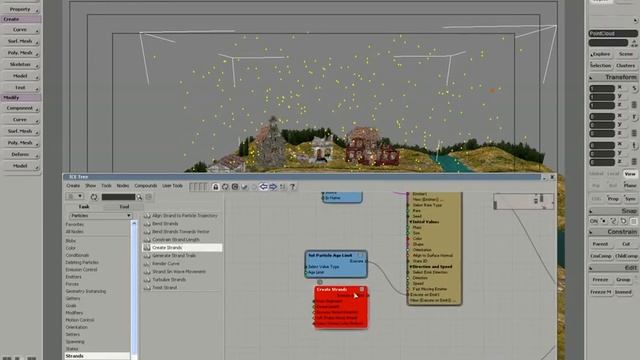Open the Show menu in ICE Tree

tap(91, 186)
